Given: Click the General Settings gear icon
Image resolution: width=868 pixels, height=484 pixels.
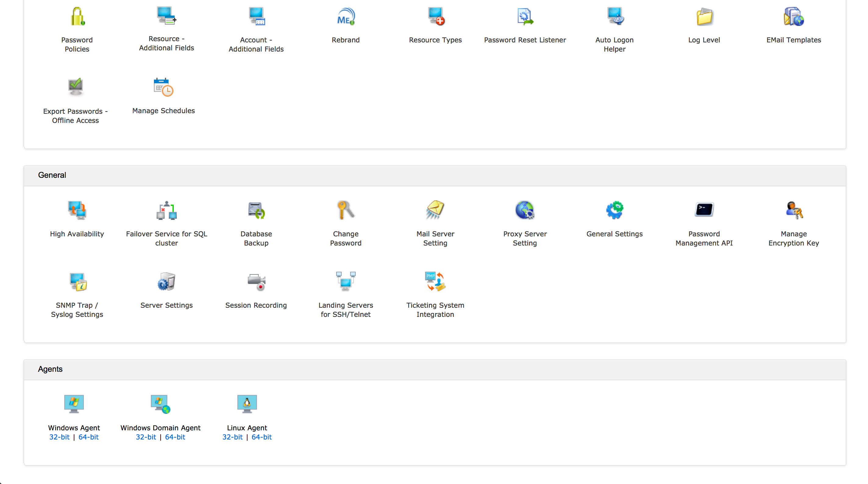Looking at the screenshot, I should coord(615,210).
